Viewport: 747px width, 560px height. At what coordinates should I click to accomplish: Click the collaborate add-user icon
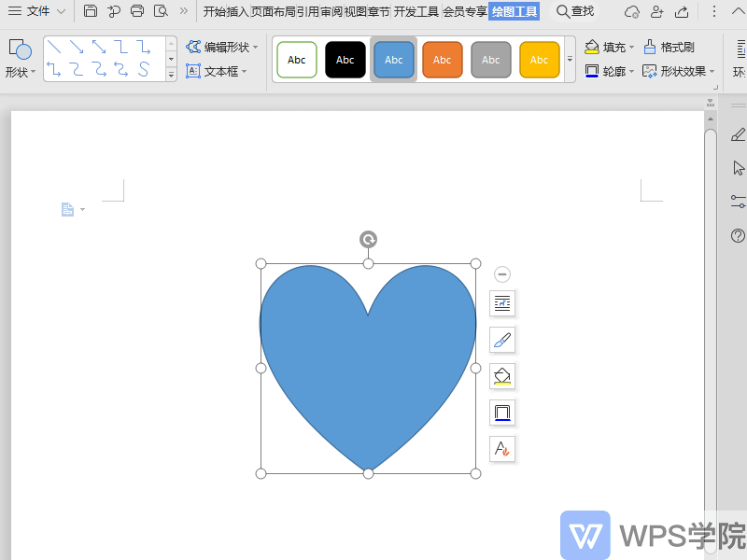click(657, 11)
